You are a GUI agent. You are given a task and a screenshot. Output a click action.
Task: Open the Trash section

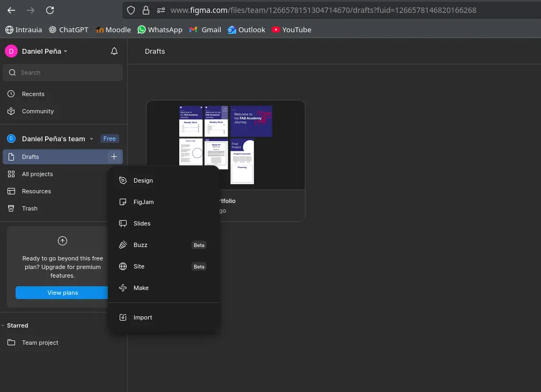(x=30, y=208)
